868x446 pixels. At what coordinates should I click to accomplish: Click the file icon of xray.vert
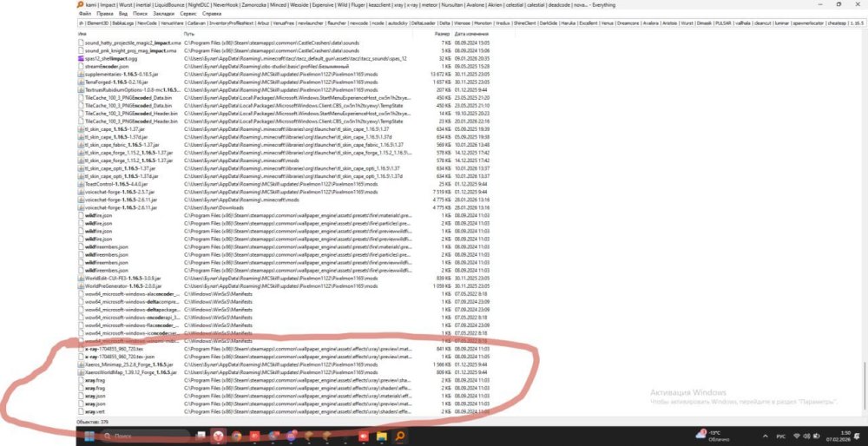(81, 411)
